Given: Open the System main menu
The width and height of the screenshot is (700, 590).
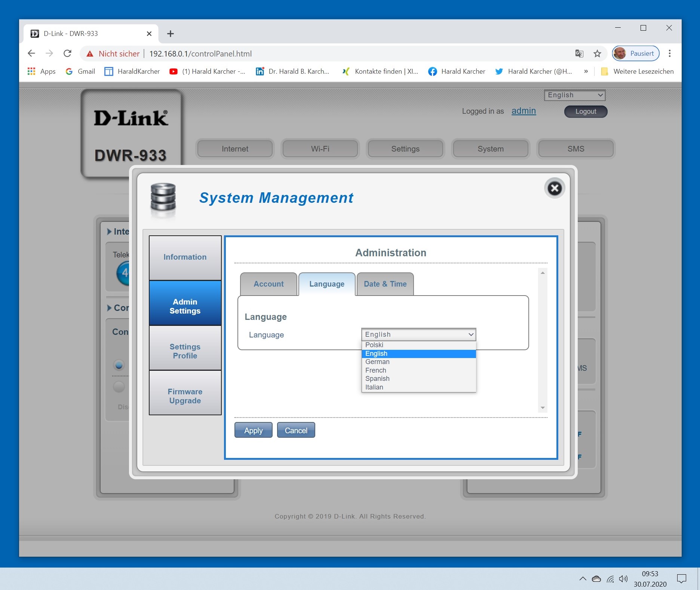Looking at the screenshot, I should (491, 149).
